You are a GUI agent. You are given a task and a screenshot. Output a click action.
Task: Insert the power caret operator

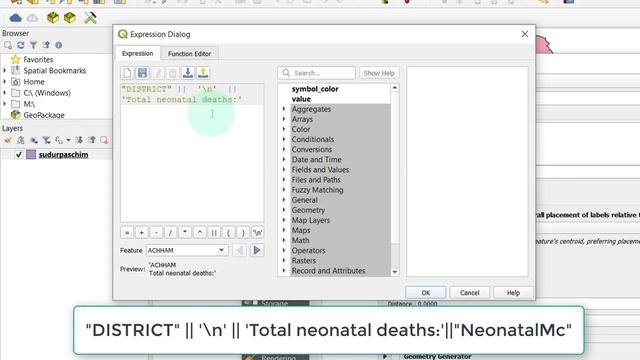tap(199, 233)
